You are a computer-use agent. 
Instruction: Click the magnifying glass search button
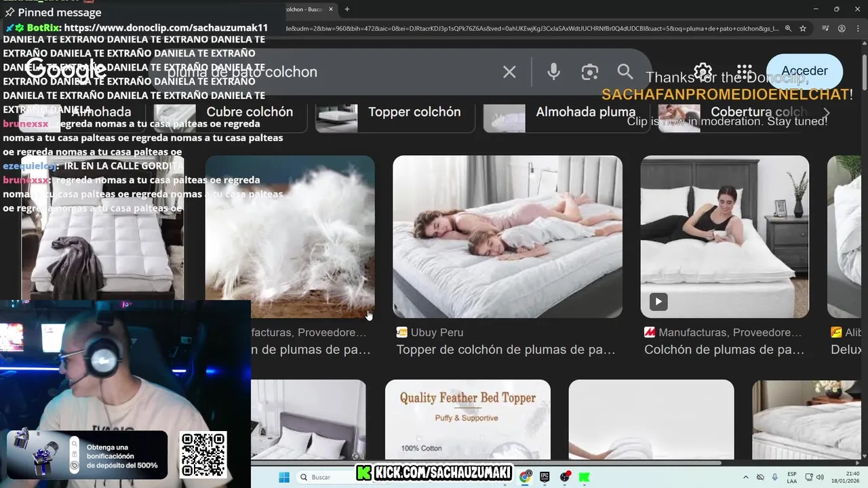(625, 72)
